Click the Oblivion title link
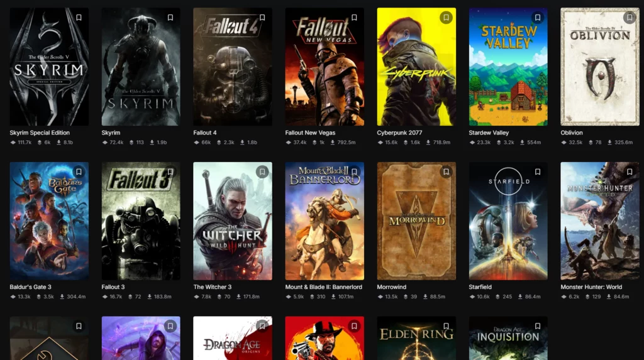 (x=572, y=133)
